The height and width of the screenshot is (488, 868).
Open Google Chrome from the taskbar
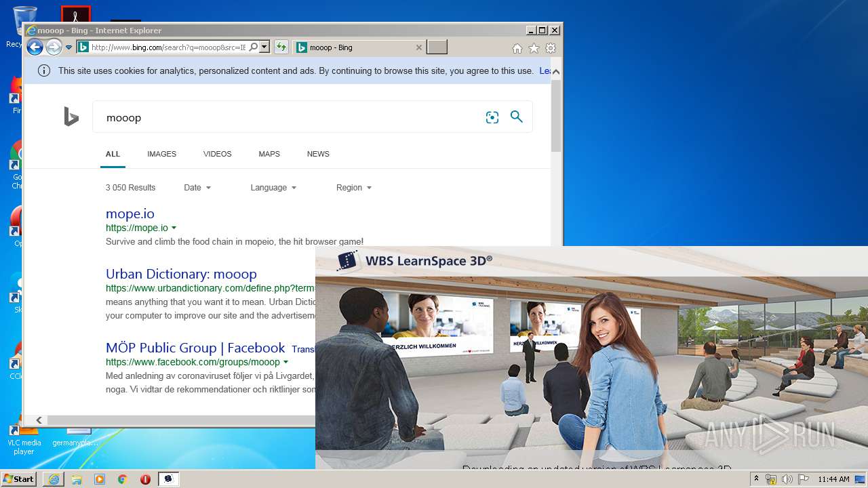(x=122, y=479)
